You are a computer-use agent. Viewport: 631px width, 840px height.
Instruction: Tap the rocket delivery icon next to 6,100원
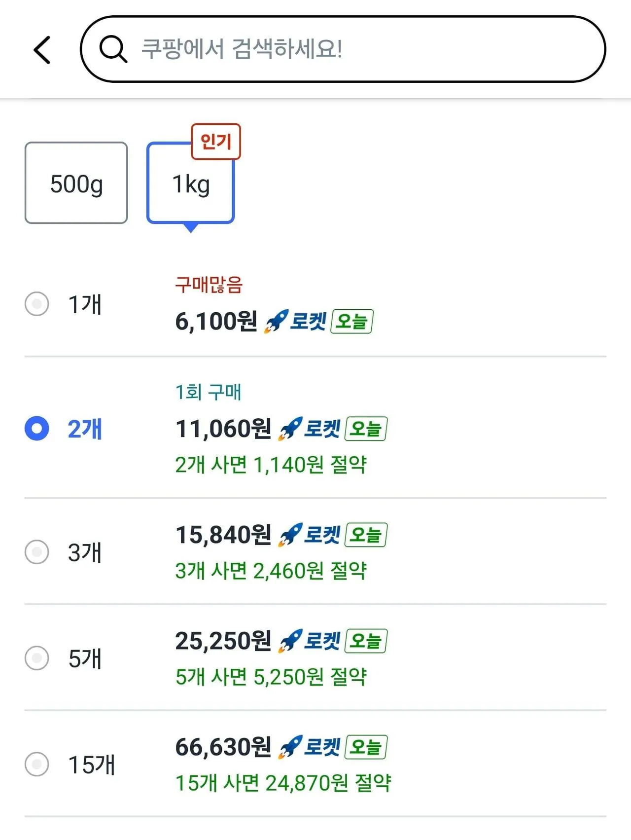(277, 321)
